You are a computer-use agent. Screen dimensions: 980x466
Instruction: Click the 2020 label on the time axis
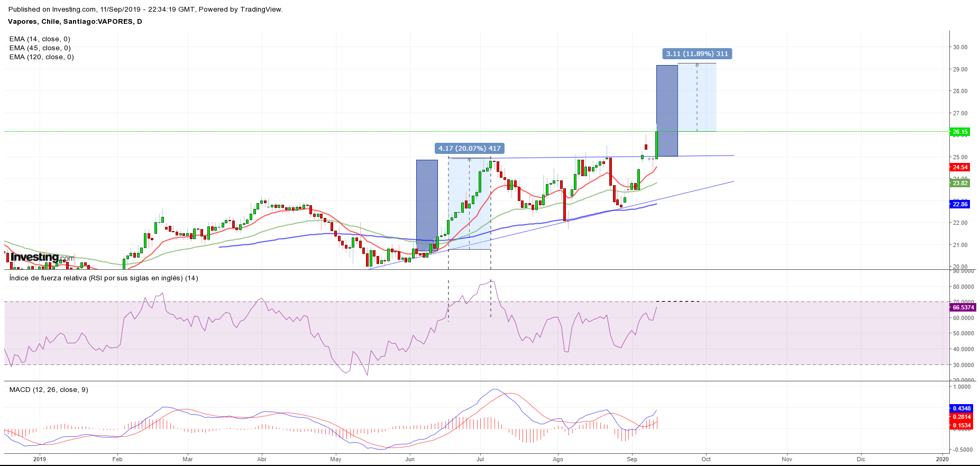(942, 459)
